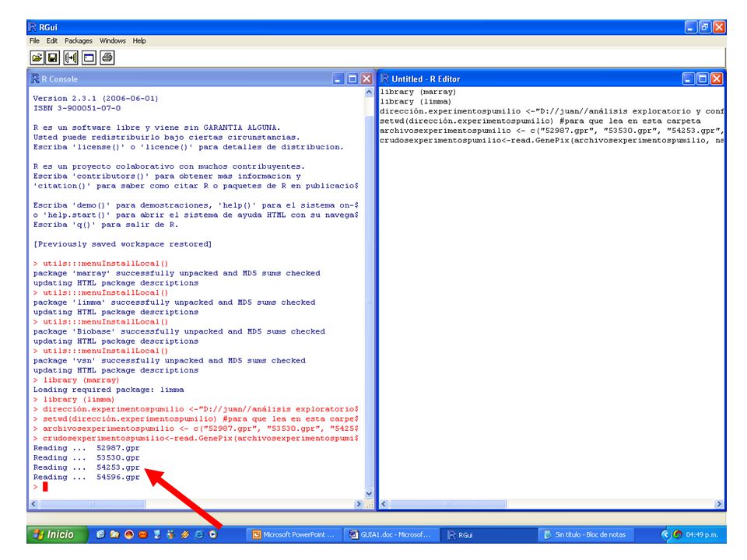This screenshot has width=747, height=560.
Task: Switch to Microsoft PowerPoint taskbar button
Action: coord(293,535)
